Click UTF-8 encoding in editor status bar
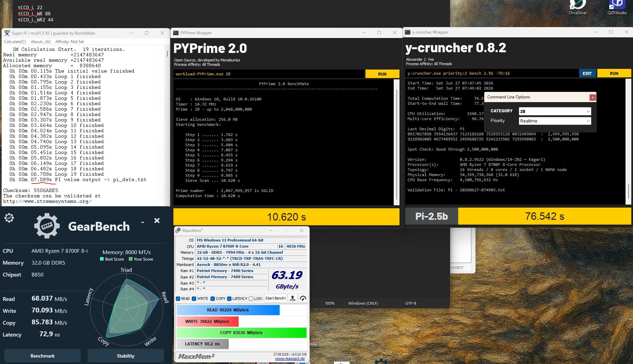633x364 pixels. (411, 303)
